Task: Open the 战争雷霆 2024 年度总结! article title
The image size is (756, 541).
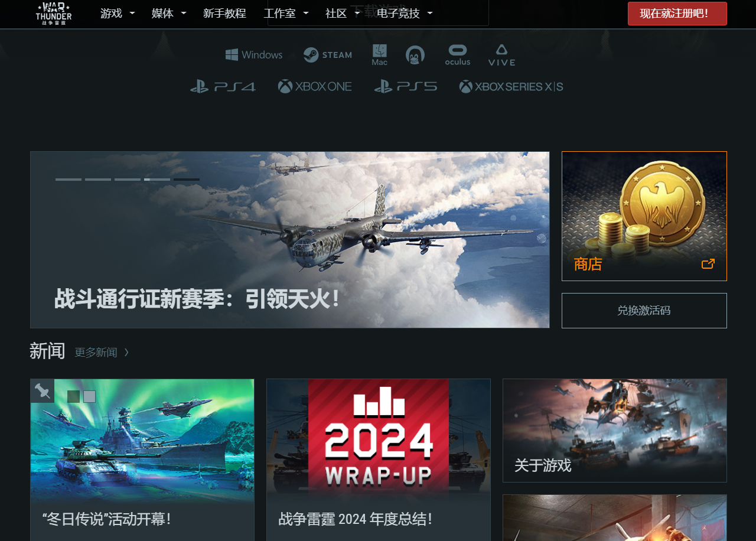Action: [x=356, y=519]
